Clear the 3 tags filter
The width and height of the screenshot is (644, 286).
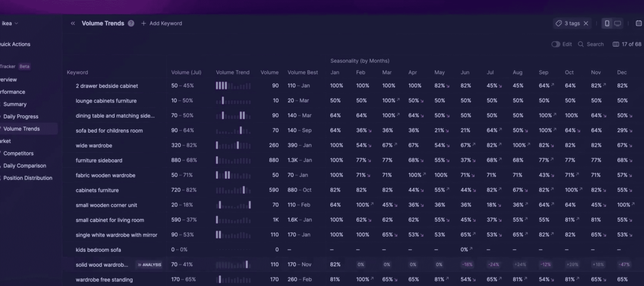pyautogui.click(x=586, y=23)
